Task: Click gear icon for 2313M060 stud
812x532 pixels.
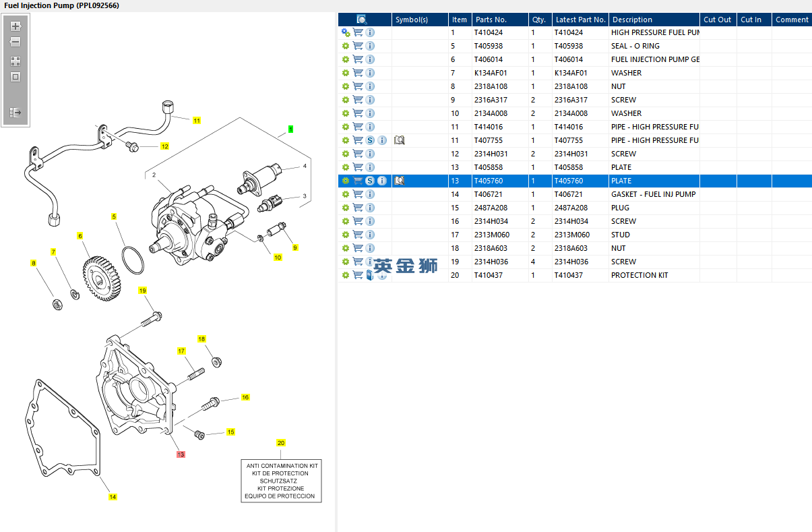Action: coord(346,235)
